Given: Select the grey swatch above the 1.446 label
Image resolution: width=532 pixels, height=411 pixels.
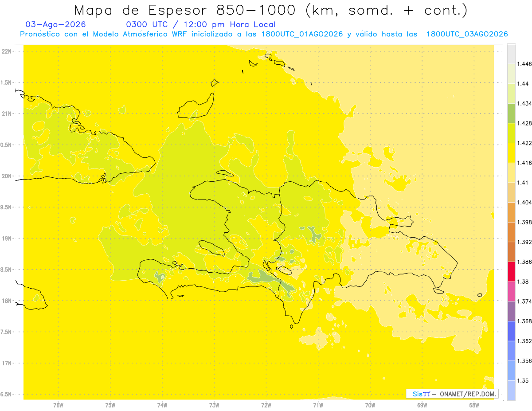Looking at the screenshot, I should coord(511,54).
